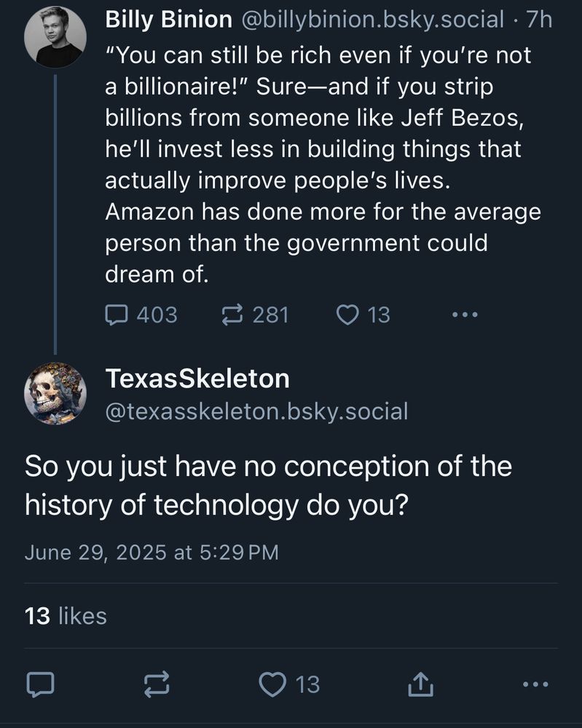Visit @billybinion.bsky.social handle
Viewport: 582px width, 728px height.
371,20
